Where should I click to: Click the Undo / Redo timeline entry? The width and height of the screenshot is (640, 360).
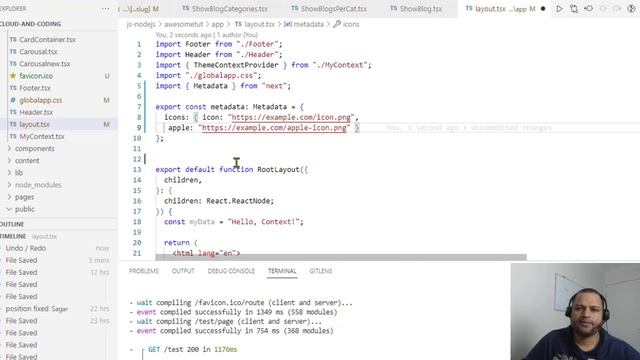pos(26,248)
